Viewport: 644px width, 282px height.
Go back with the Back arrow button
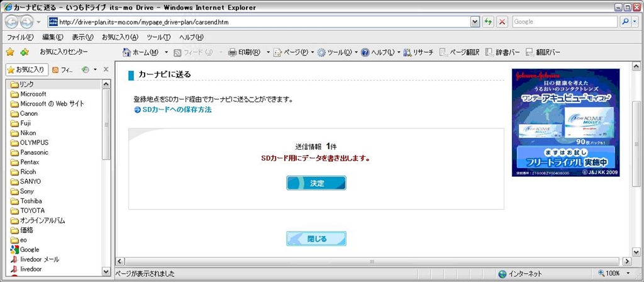(x=12, y=22)
